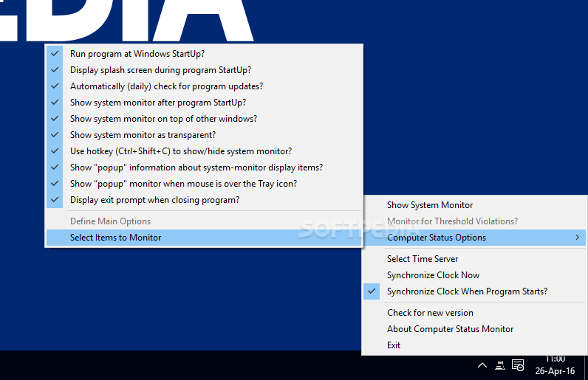Viewport: 588px width, 380px height.
Task: Toggle popup monitor when mouse over Tray icon
Action: point(204,184)
